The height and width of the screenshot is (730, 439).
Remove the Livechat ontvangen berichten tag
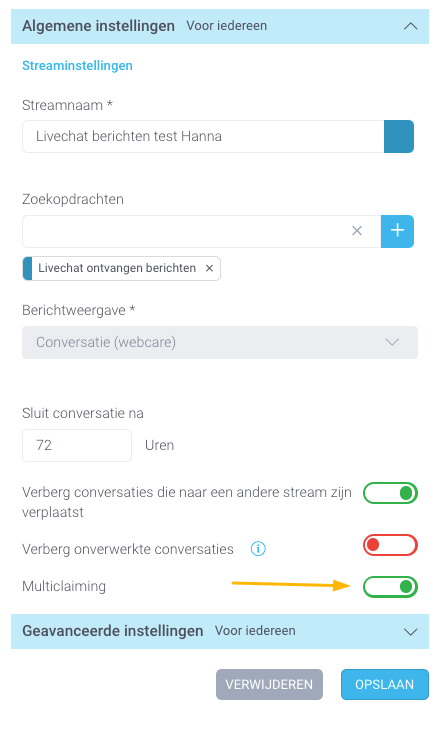pos(209,268)
